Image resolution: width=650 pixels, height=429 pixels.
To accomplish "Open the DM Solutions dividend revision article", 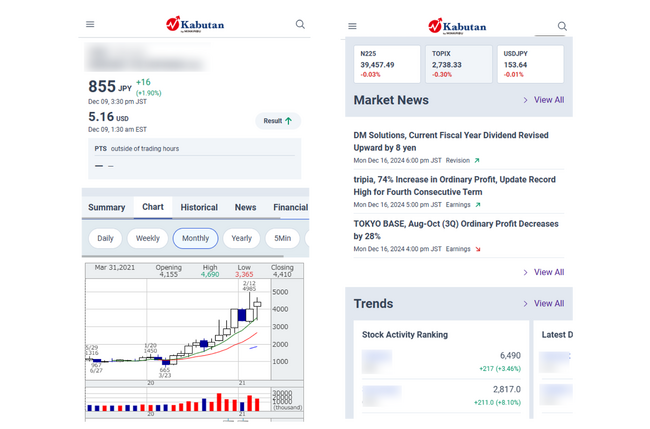I will (x=450, y=141).
